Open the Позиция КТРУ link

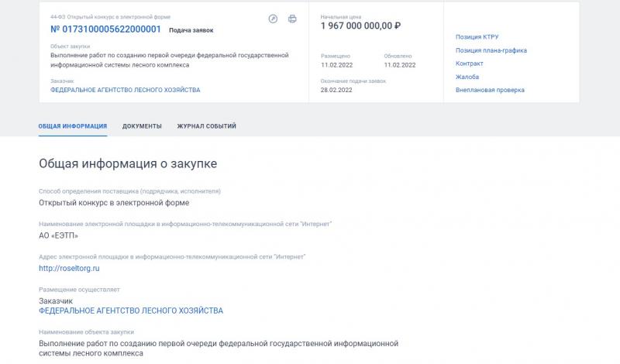click(x=477, y=36)
